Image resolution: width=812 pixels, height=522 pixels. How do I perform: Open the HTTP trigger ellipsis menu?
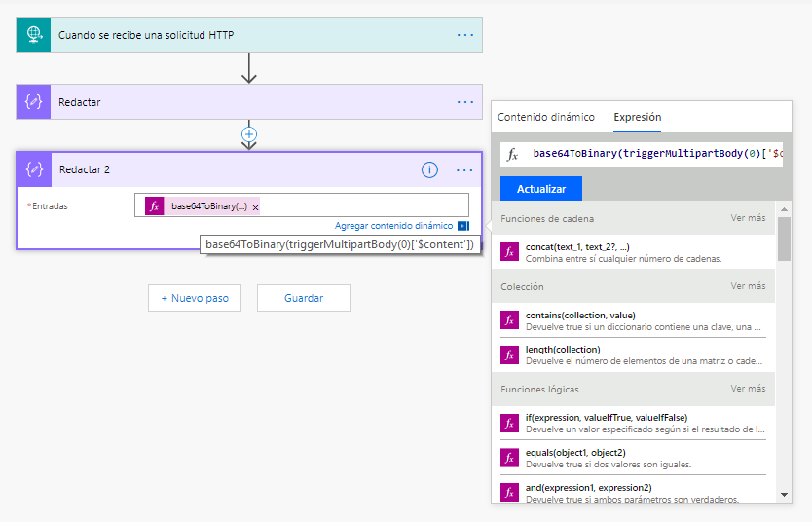tap(465, 35)
